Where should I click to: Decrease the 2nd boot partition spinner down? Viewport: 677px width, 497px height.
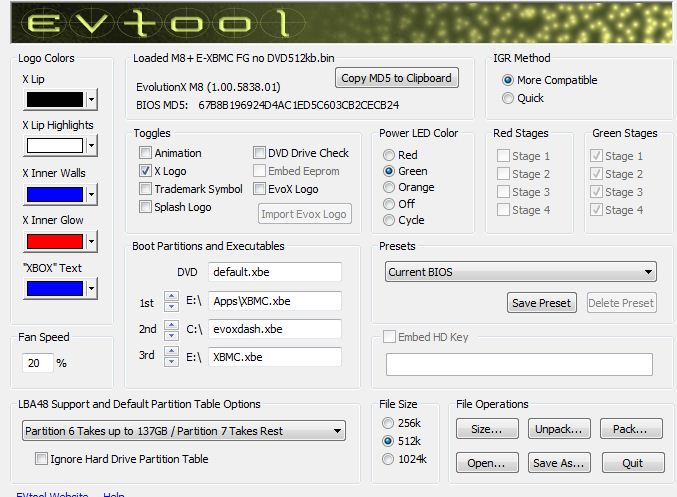[x=171, y=335]
